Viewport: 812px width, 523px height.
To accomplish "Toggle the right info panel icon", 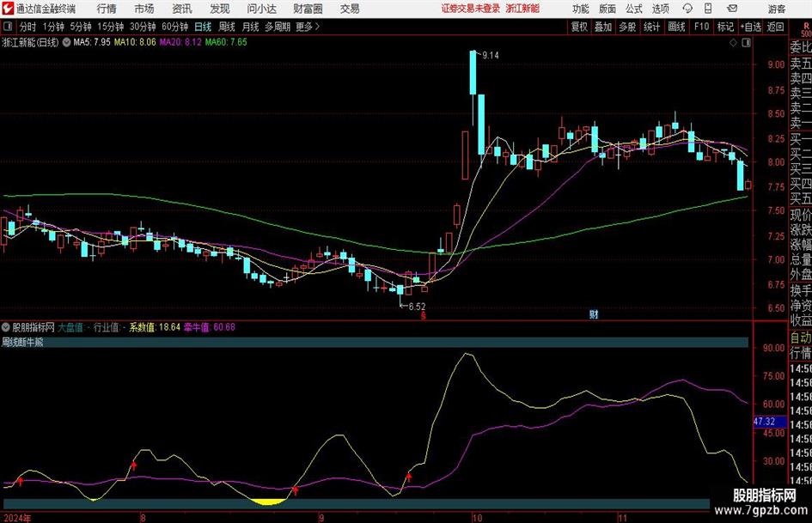I will 746,43.
